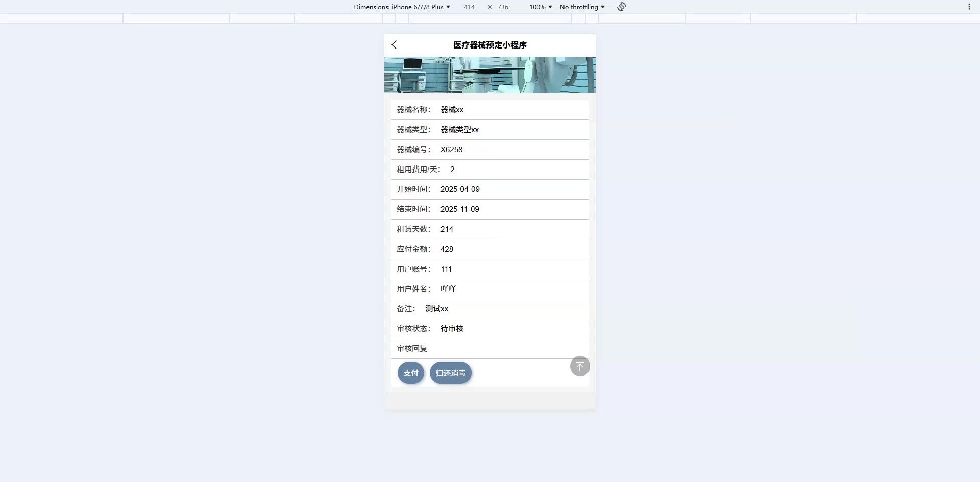The height and width of the screenshot is (482, 980).
Task: Click the 支付 button
Action: click(x=411, y=373)
